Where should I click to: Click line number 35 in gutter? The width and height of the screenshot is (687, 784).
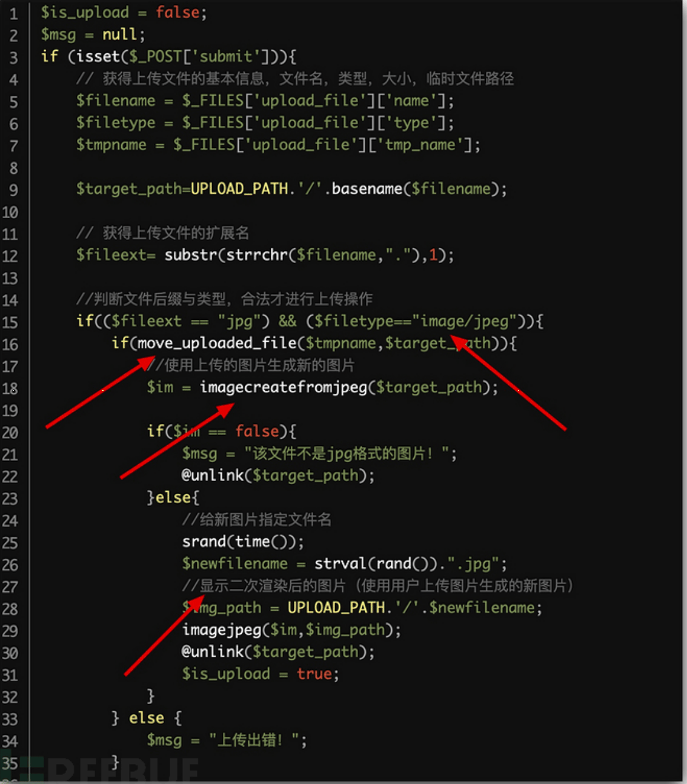(x=10, y=763)
